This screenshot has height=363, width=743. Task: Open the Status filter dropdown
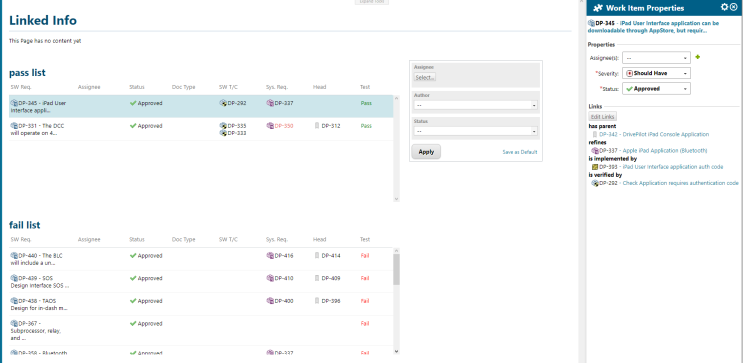475,131
